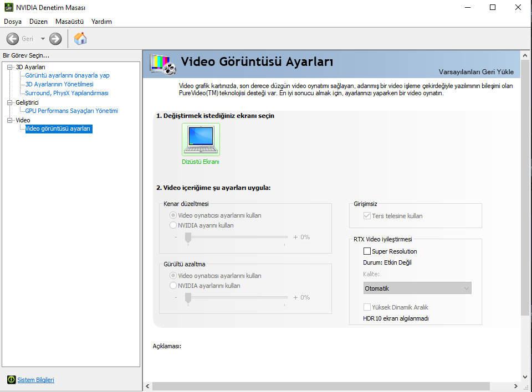Image resolution: width=532 pixels, height=392 pixels.
Task: Toggle Yüksek Dinamik Aralık checkbox
Action: click(367, 307)
